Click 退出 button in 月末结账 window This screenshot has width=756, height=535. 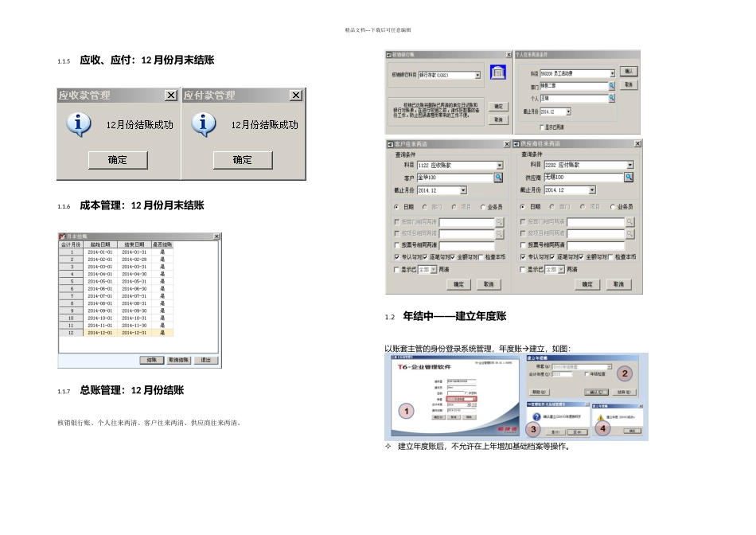[206, 361]
